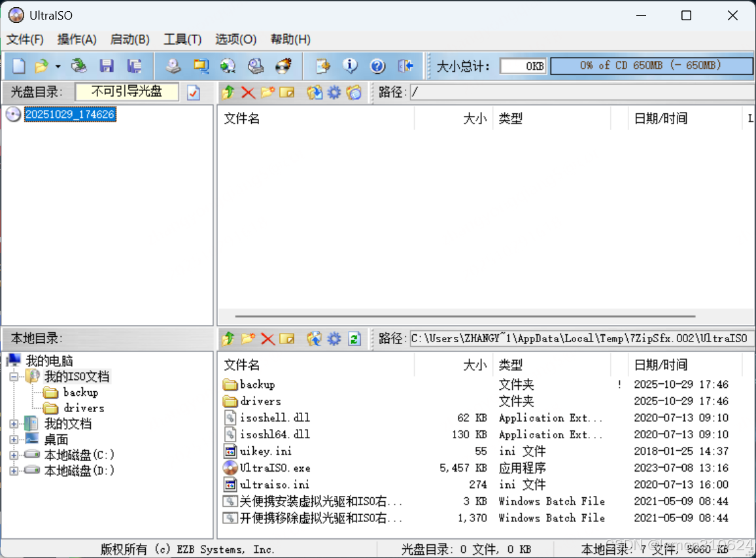Image resolution: width=756 pixels, height=558 pixels.
Task: Select disc volume 20251029_174626 in the tree
Action: point(70,114)
